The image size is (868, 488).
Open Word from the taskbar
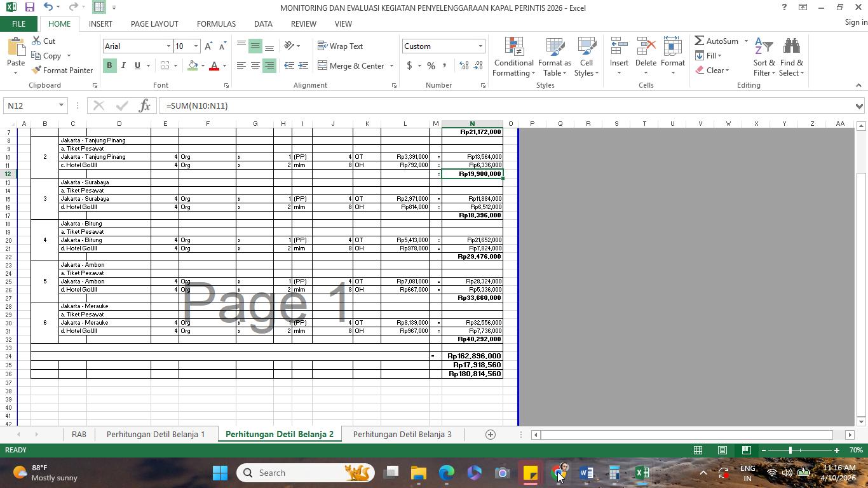[x=586, y=473]
